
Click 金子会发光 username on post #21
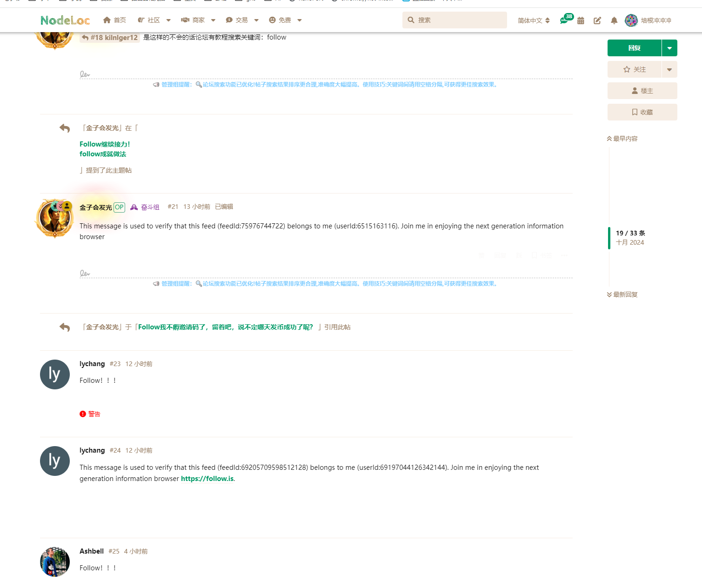click(x=96, y=207)
